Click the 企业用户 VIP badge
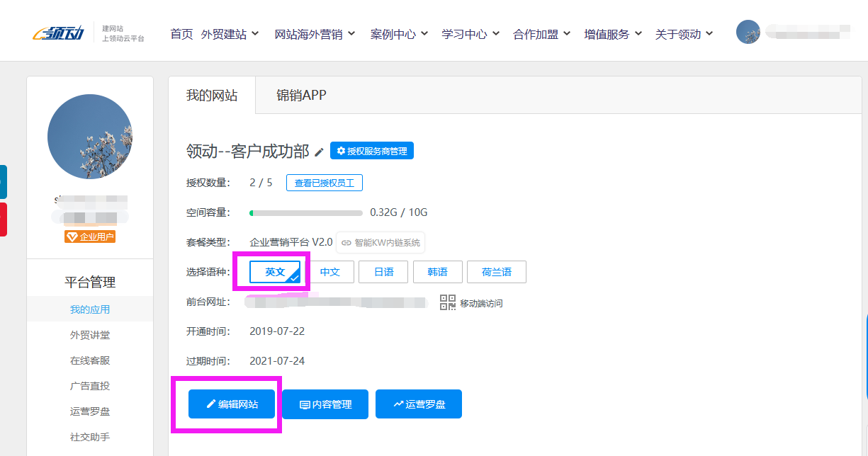The width and height of the screenshot is (868, 456). 90,236
